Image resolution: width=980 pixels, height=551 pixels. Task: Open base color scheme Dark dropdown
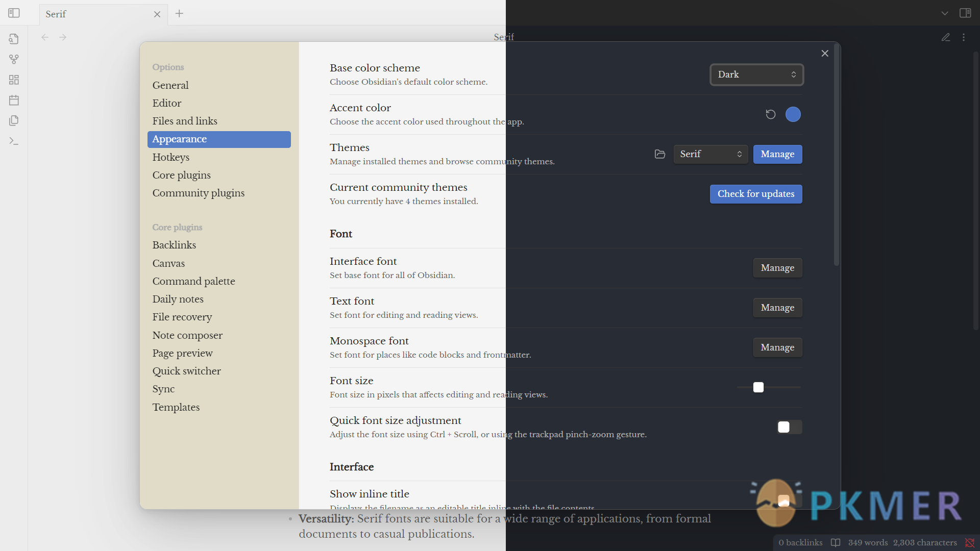pyautogui.click(x=757, y=74)
